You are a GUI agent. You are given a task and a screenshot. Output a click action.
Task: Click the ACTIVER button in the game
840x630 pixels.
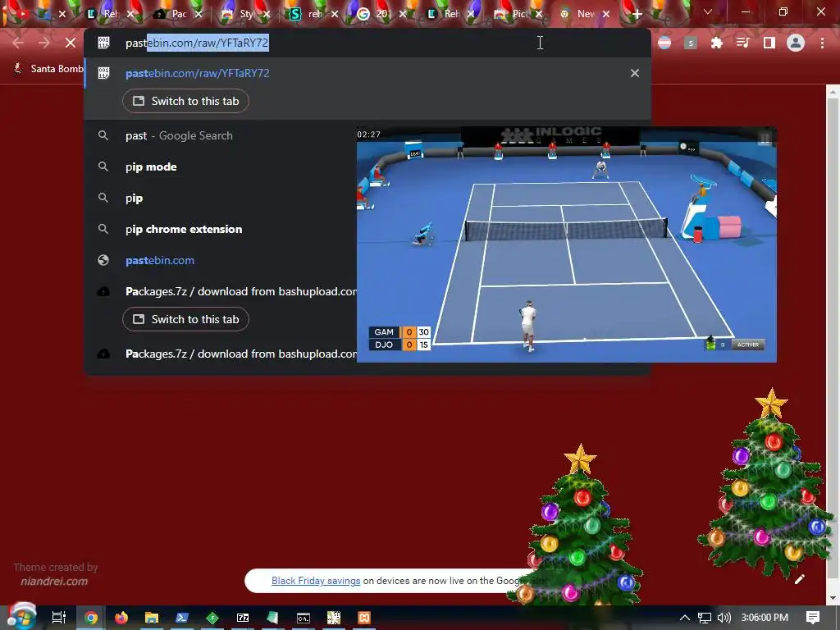[x=748, y=345]
